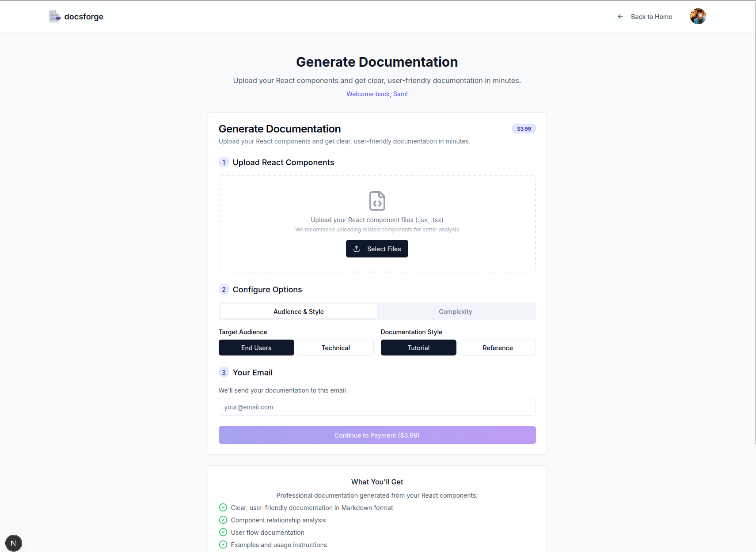Click the green check beside Markdown format
The image size is (756, 552).
(223, 507)
